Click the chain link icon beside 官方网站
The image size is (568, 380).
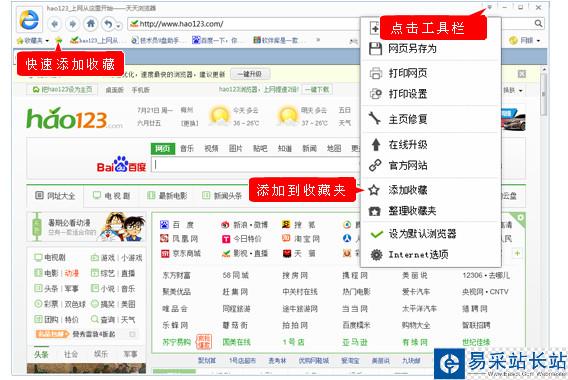click(x=375, y=165)
